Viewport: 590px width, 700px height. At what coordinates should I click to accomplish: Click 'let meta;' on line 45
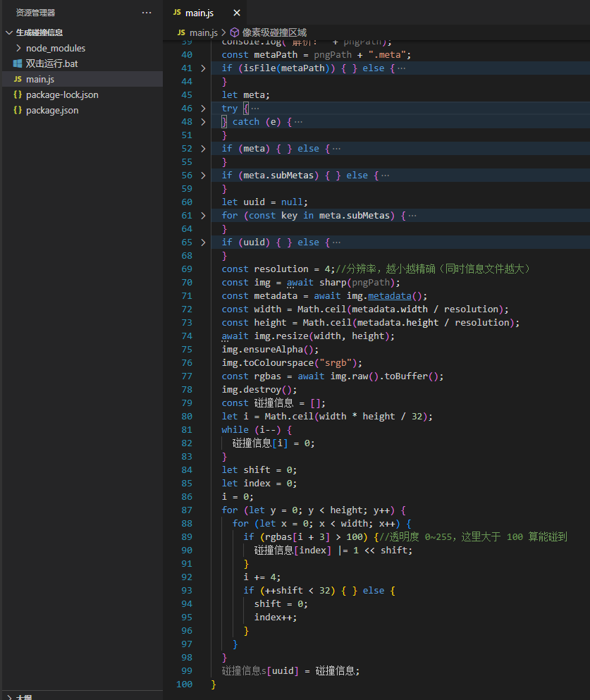(245, 95)
